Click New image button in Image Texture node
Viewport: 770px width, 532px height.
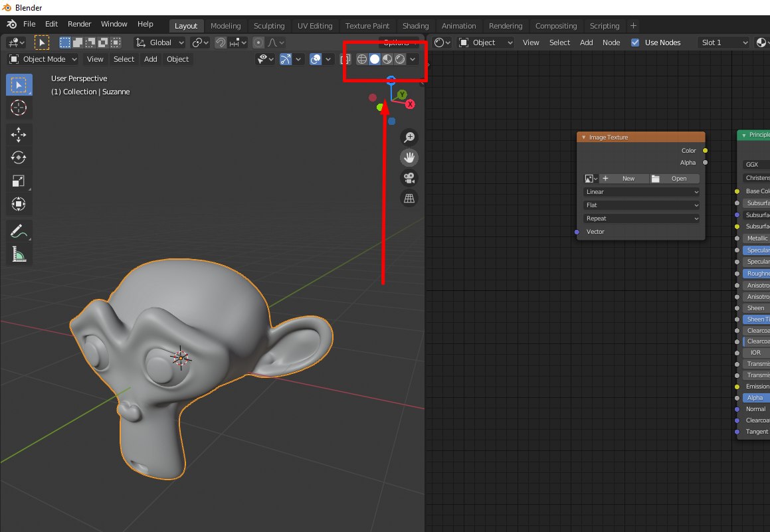(624, 179)
